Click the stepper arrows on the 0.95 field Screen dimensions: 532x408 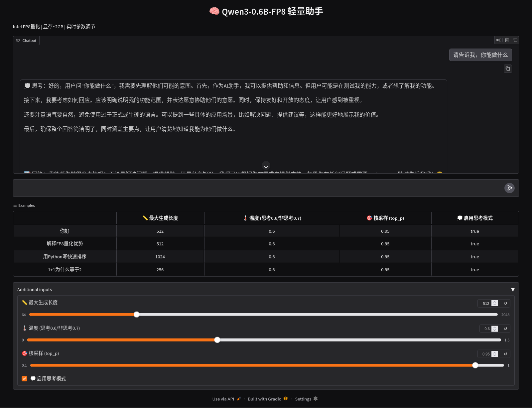pyautogui.click(x=495, y=354)
